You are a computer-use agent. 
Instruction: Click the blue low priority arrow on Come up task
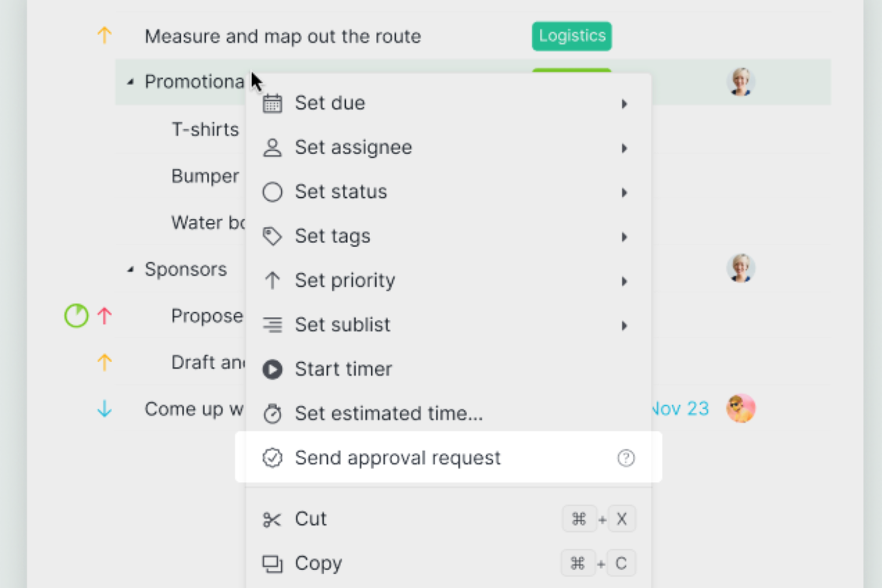pyautogui.click(x=104, y=409)
